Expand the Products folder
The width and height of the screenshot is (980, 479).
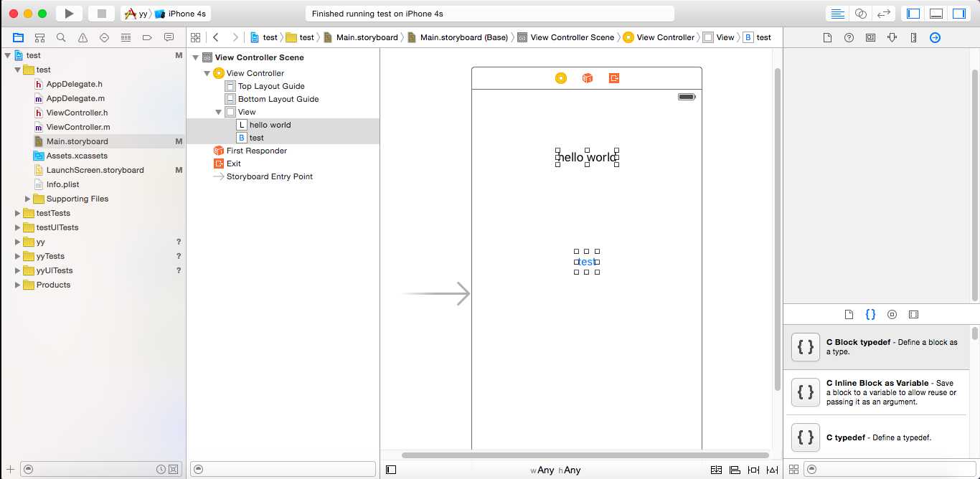(x=18, y=285)
